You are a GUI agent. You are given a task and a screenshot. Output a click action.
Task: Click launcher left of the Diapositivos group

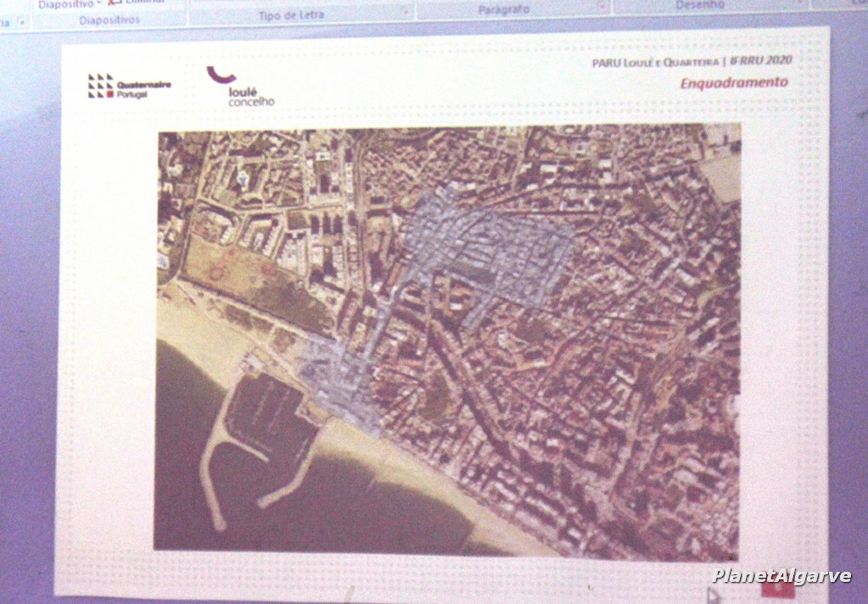21,20
